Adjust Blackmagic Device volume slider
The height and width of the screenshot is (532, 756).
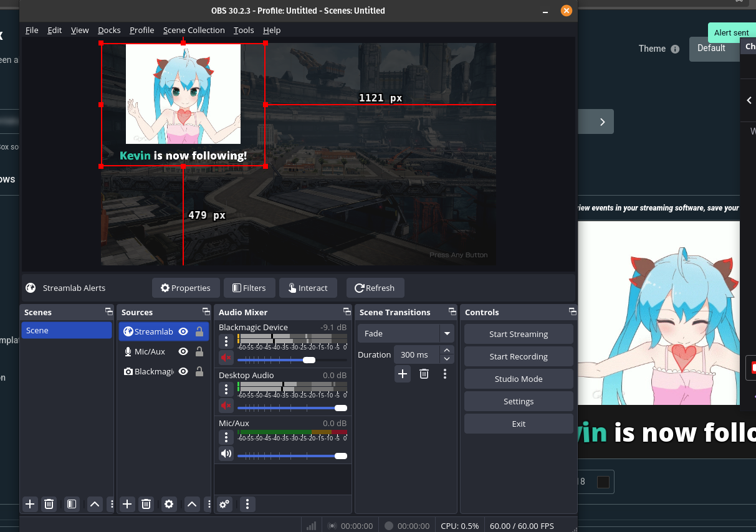[292, 359]
